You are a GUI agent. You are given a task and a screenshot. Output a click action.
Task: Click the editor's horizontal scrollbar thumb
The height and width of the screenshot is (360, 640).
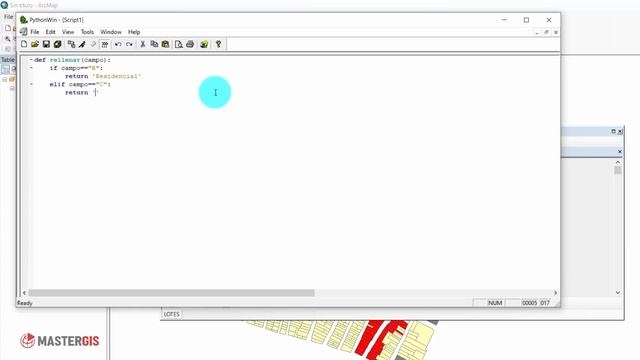pyautogui.click(x=171, y=293)
